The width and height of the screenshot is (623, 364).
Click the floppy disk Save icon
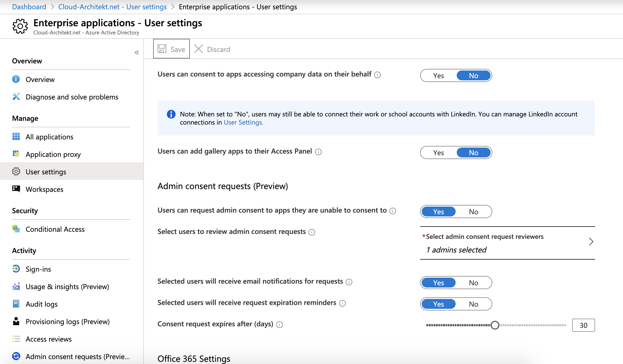click(162, 49)
